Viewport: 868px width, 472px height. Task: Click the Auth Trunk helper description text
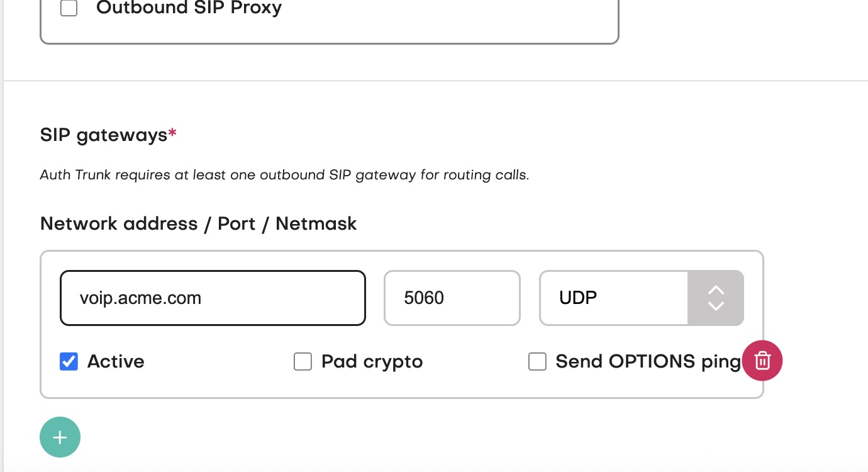coord(284,175)
